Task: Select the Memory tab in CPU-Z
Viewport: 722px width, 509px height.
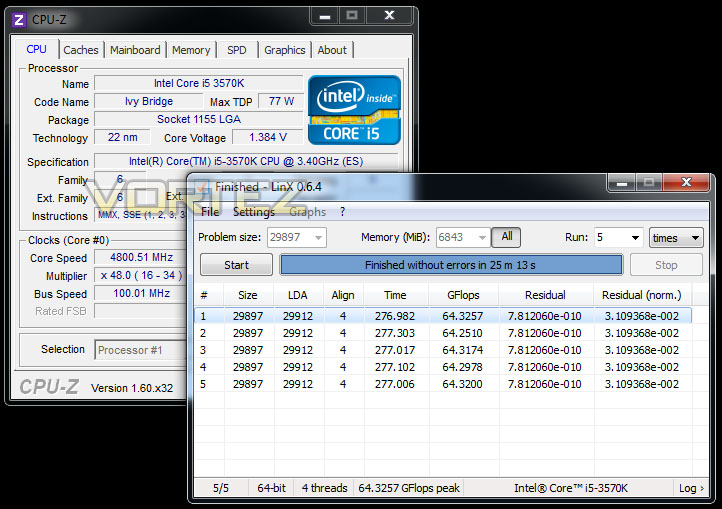Action: (x=191, y=50)
